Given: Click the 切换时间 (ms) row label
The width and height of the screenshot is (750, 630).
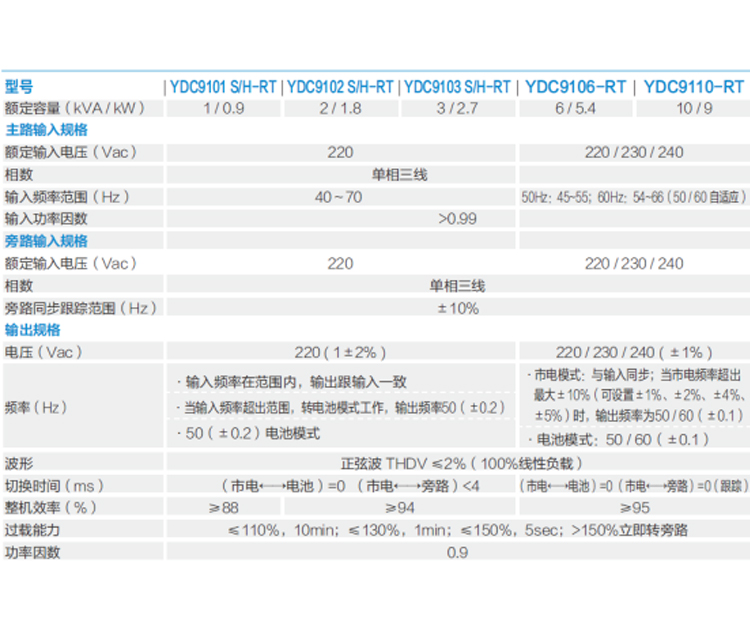Looking at the screenshot, I should coord(54,486).
